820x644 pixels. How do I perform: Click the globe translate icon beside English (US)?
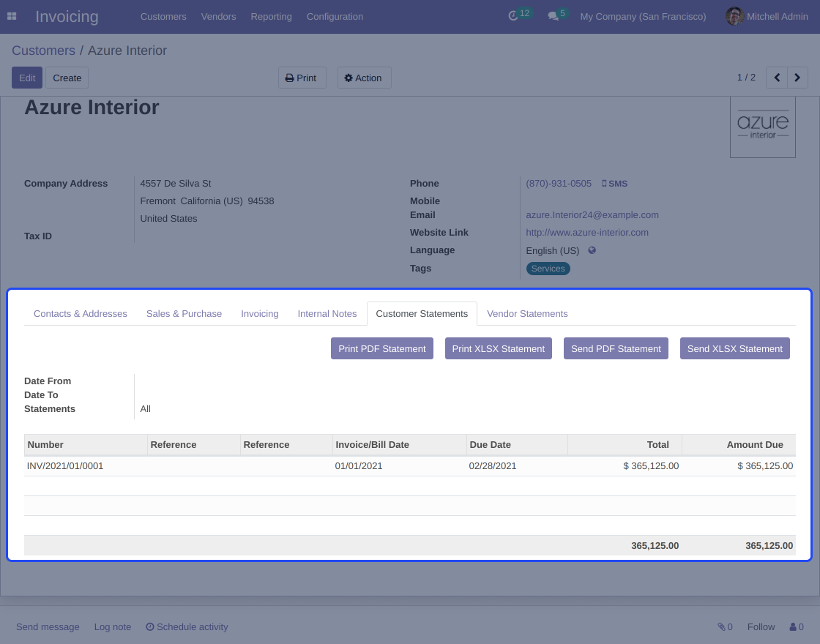(592, 250)
